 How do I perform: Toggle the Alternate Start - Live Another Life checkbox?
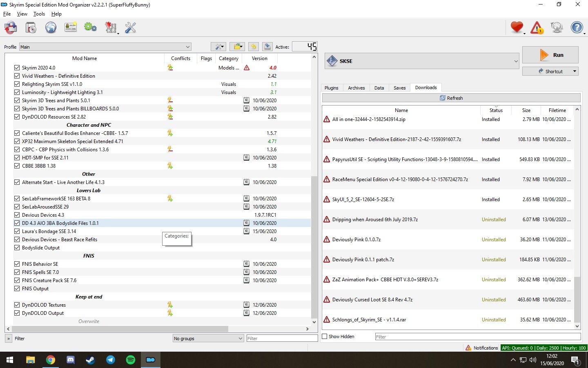tap(17, 182)
